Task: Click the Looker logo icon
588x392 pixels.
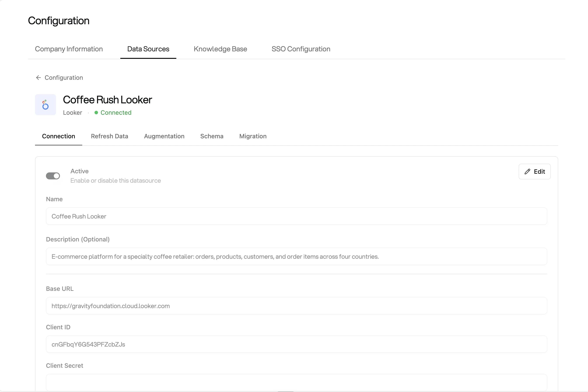Action: tap(45, 105)
